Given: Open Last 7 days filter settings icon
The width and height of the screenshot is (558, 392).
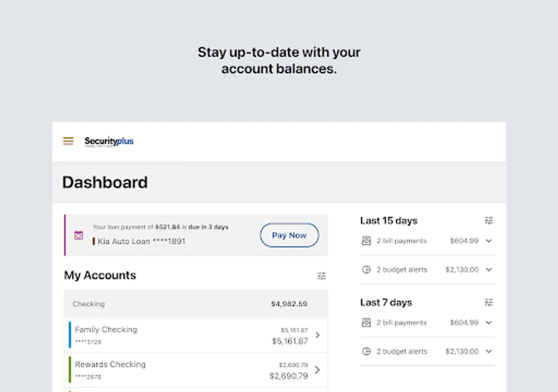Looking at the screenshot, I should [489, 302].
